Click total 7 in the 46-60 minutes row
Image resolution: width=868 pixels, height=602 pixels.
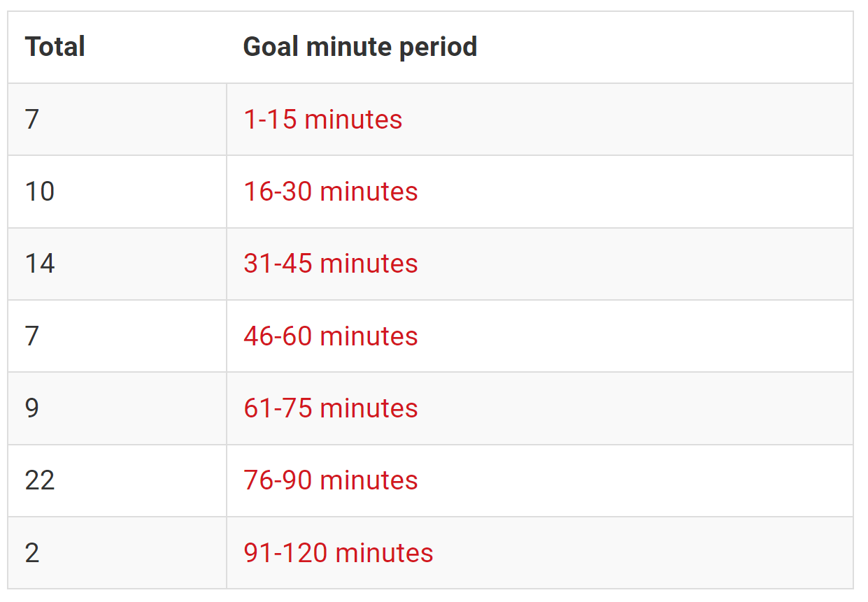coord(32,336)
